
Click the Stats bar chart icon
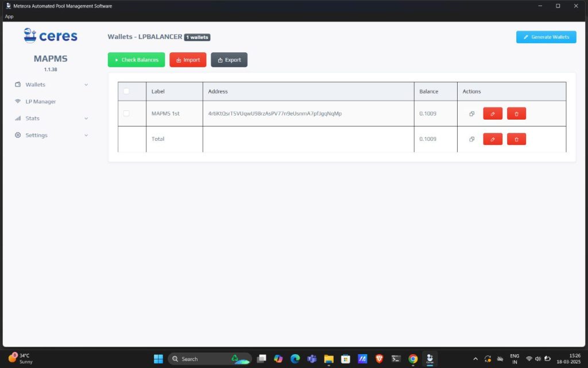pos(18,118)
